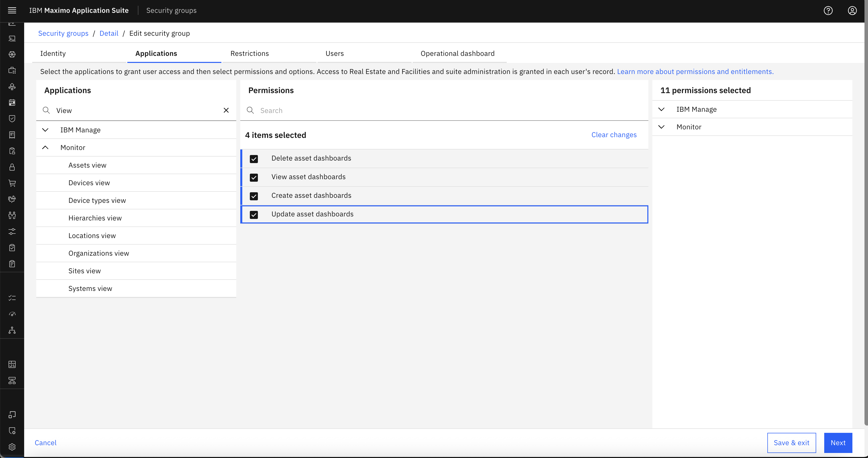
Task: Open the help question mark icon
Action: (828, 11)
